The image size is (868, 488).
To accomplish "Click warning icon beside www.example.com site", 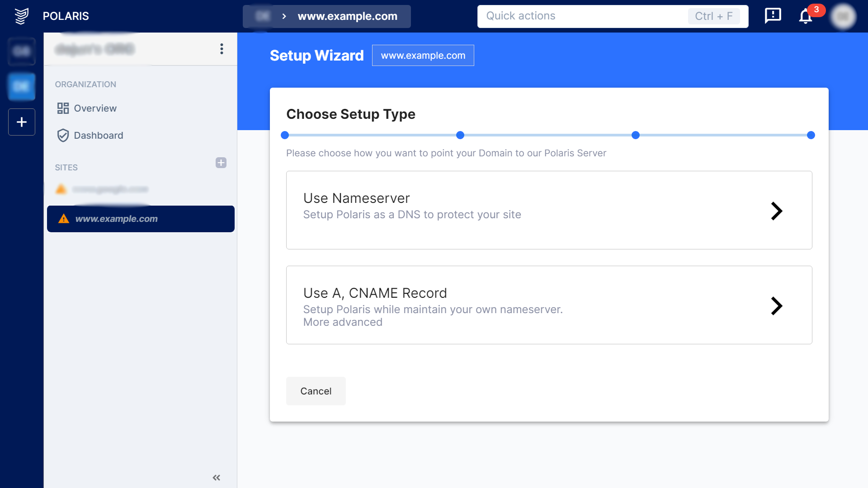I will tap(64, 219).
